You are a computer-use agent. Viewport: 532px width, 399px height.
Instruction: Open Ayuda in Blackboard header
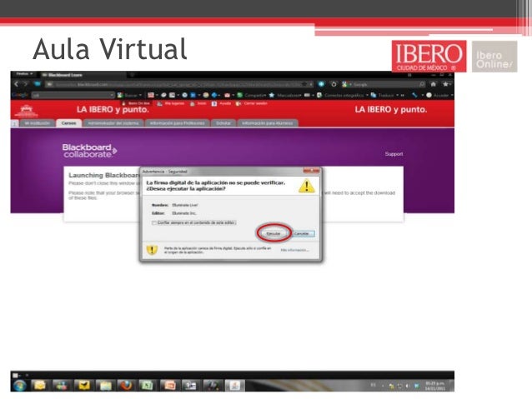tap(221, 103)
